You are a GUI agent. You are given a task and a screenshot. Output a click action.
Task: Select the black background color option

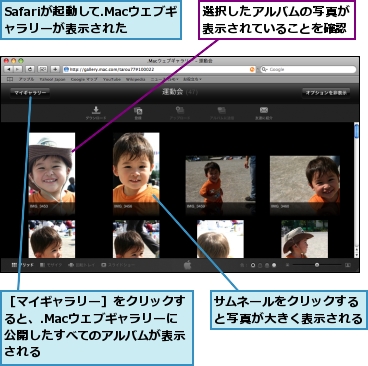click(253, 265)
